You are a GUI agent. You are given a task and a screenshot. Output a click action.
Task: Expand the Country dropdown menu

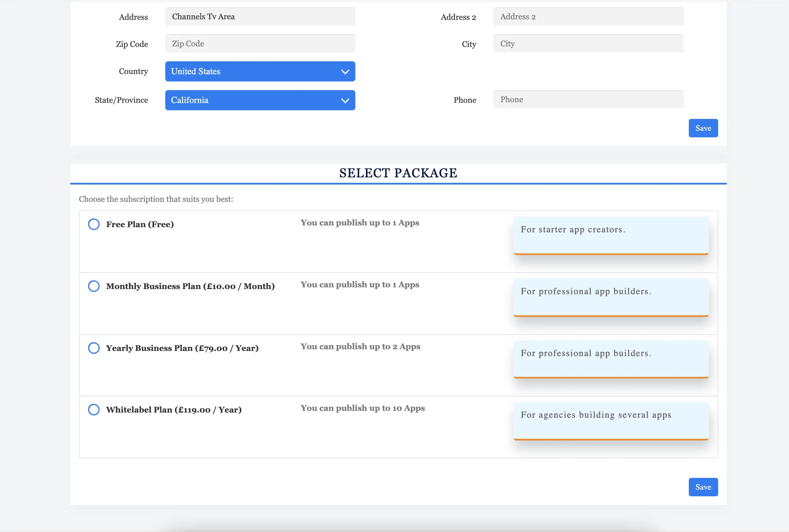(259, 71)
